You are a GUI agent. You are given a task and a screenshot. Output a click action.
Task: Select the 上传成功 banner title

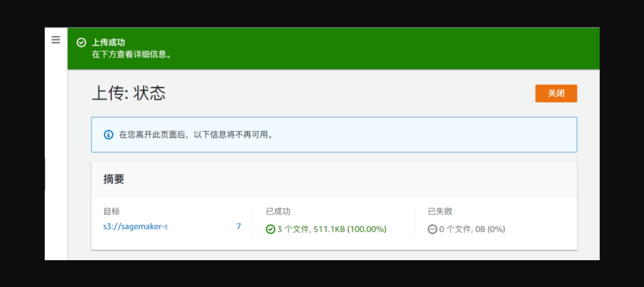click(x=109, y=42)
